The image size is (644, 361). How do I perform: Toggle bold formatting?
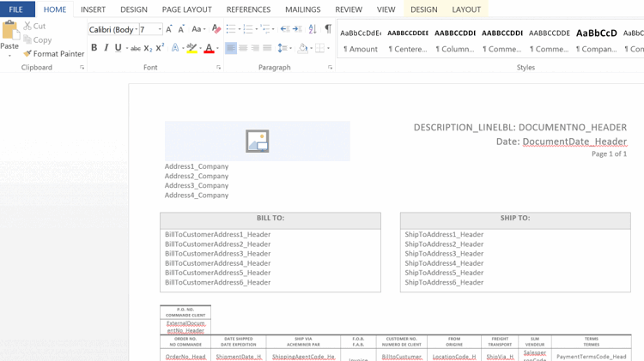point(94,49)
